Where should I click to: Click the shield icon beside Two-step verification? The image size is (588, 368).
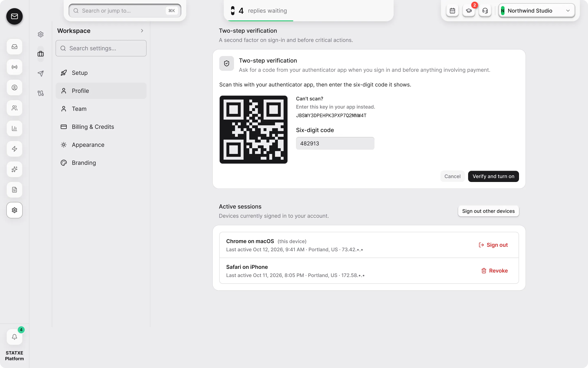click(x=226, y=64)
